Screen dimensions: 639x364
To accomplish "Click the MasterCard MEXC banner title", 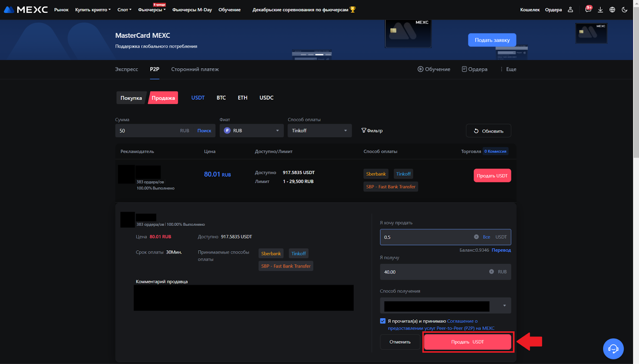I will (x=143, y=36).
